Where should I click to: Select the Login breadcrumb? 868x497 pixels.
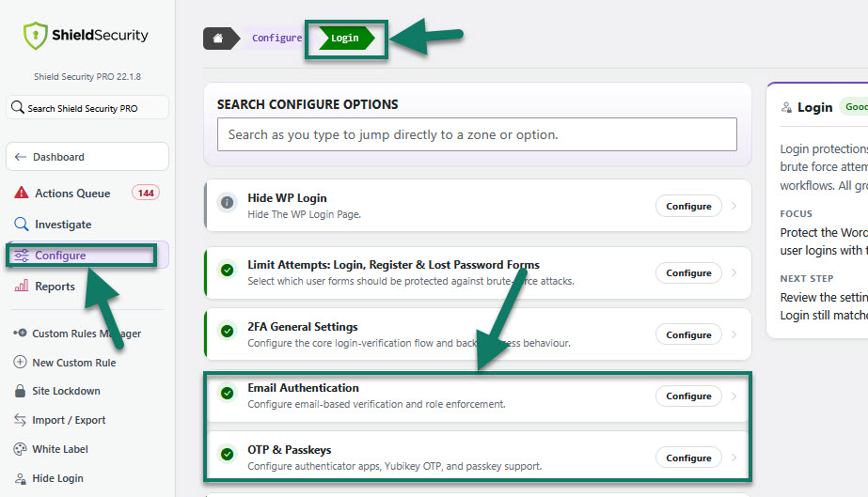pos(345,39)
